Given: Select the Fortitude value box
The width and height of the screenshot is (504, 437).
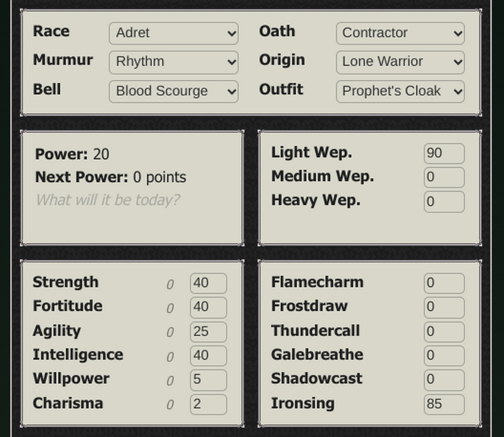Looking at the screenshot, I should (208, 307).
